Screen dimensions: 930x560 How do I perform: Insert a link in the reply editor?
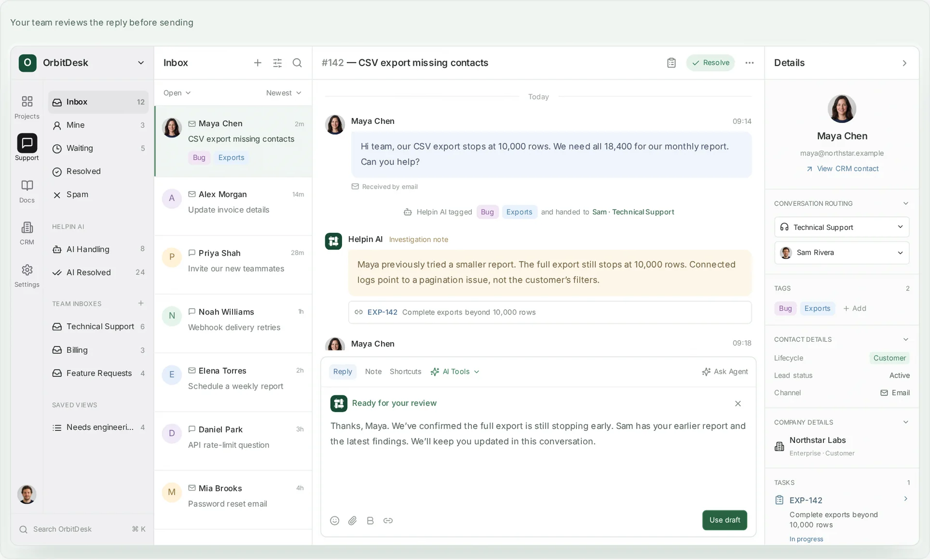click(x=388, y=520)
